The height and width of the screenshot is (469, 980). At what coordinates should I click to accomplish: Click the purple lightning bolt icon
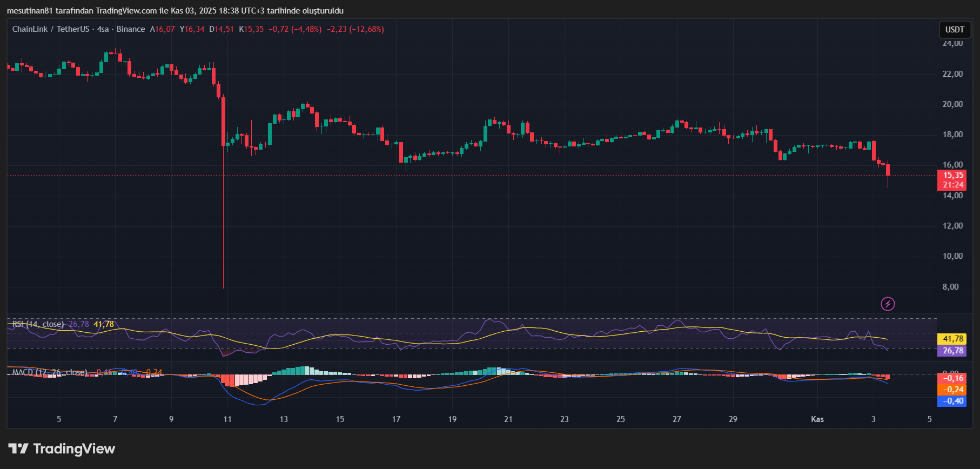pyautogui.click(x=888, y=304)
